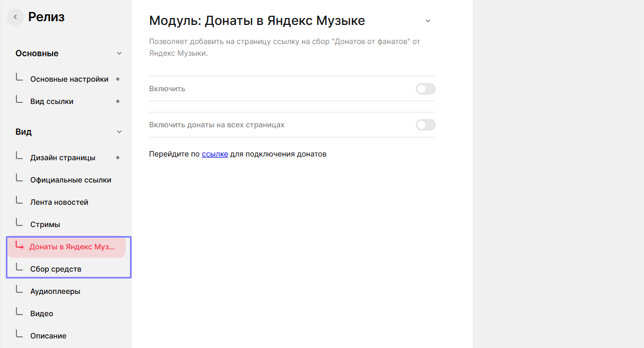This screenshot has width=644, height=348.
Task: Open the ссылке hyperlink for donations
Action: pyautogui.click(x=215, y=154)
